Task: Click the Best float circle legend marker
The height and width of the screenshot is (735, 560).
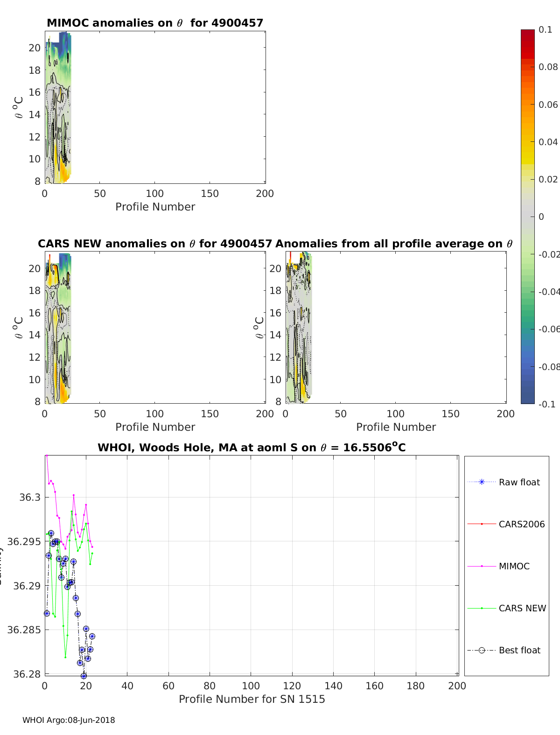Action: pos(482,650)
